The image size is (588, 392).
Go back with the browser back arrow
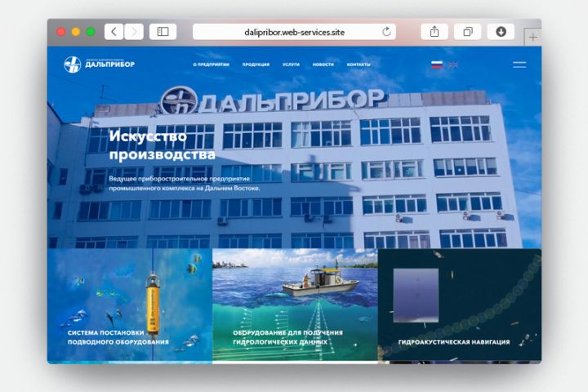[114, 32]
